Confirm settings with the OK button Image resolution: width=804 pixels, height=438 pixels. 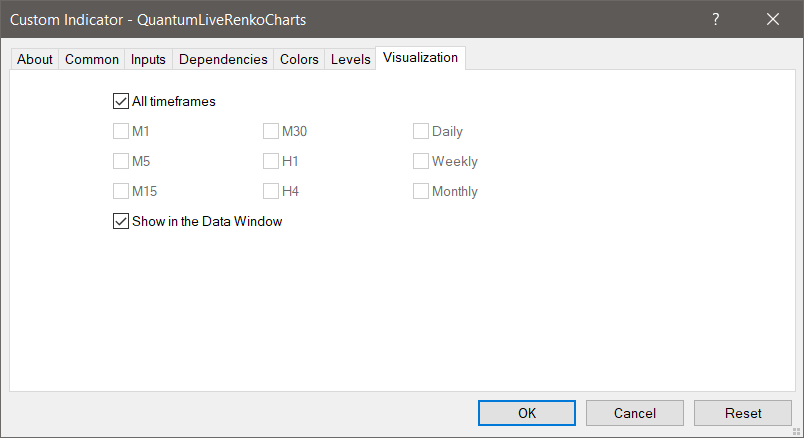tap(526, 413)
